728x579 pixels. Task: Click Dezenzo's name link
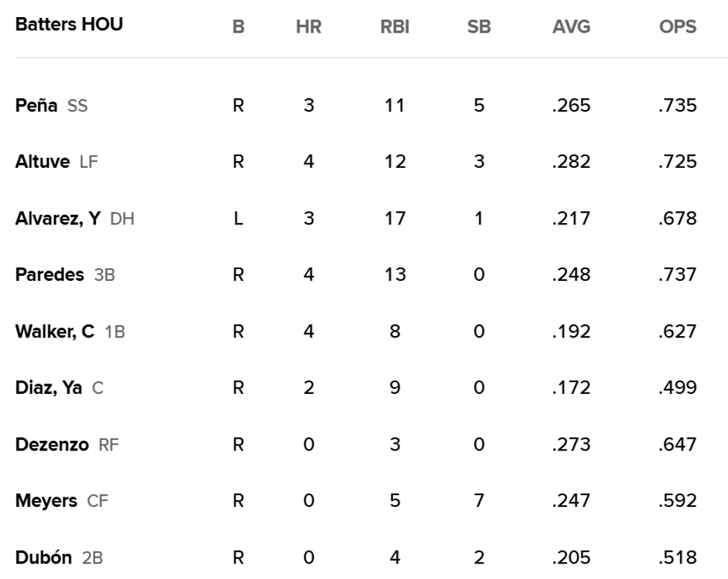[x=51, y=444]
